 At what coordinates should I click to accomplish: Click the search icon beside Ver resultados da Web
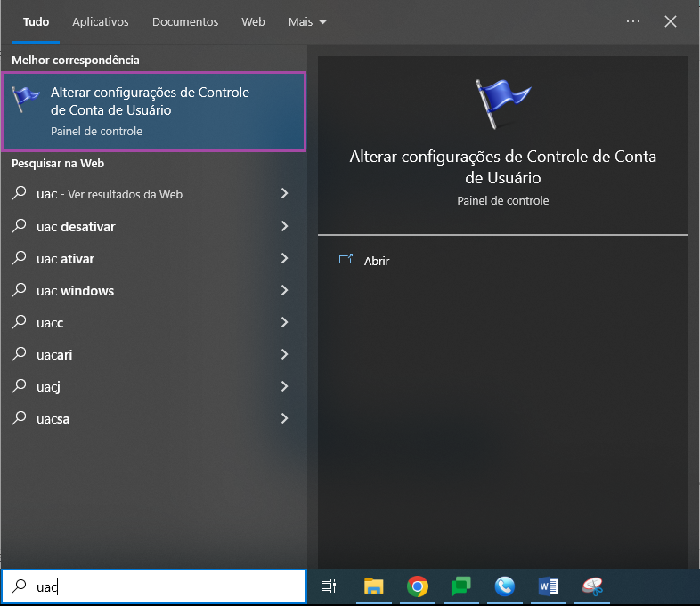[x=19, y=193]
